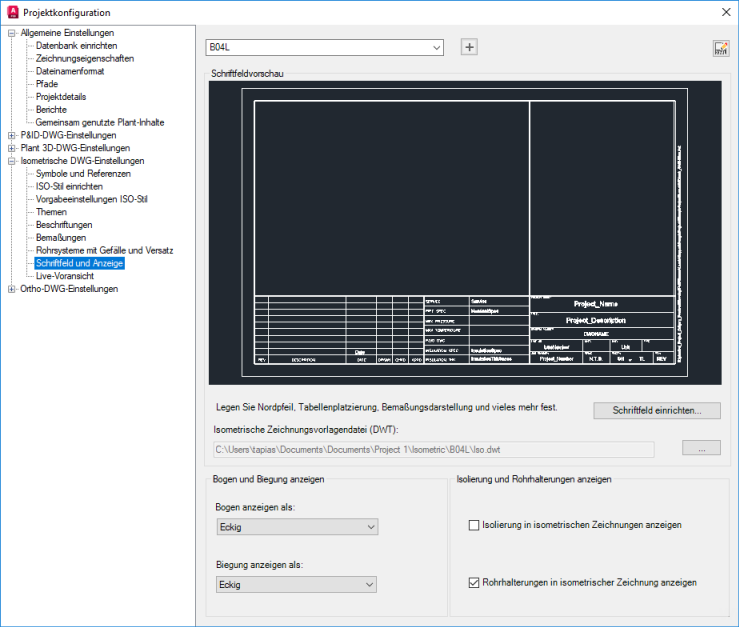The width and height of the screenshot is (739, 627).
Task: Collapse Isometrische DWG-Einstellungen node
Action: pyautogui.click(x=12, y=161)
